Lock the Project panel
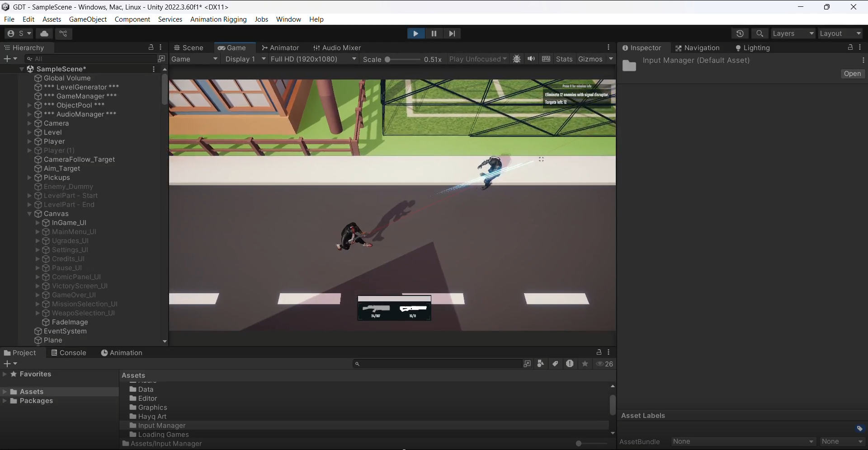 [x=599, y=352]
